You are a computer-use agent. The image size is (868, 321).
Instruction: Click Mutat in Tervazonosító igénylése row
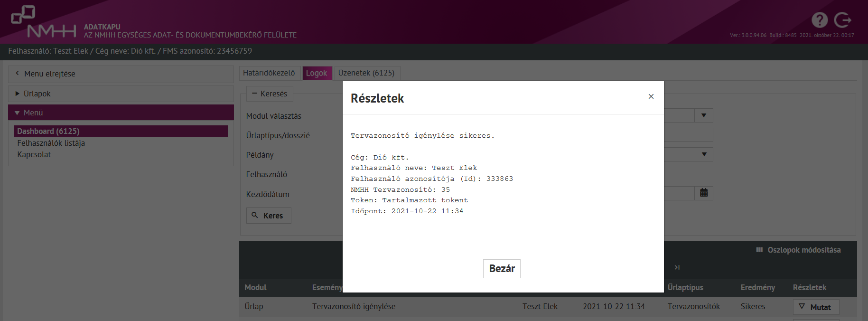pos(816,307)
